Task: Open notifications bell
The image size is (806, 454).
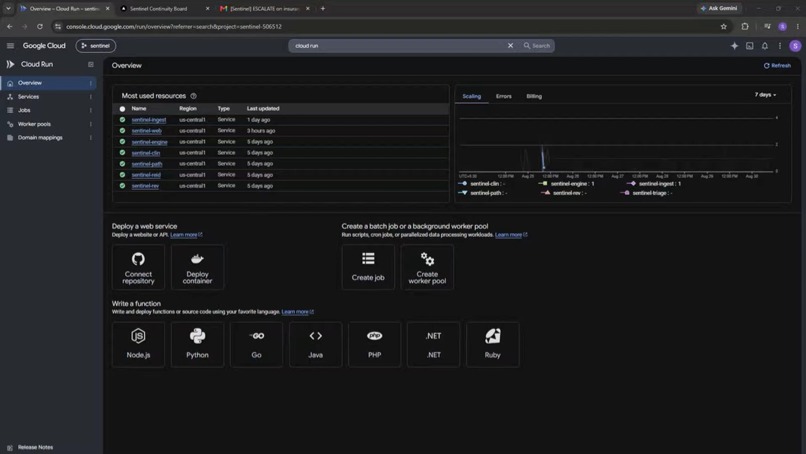Action: coord(765,46)
